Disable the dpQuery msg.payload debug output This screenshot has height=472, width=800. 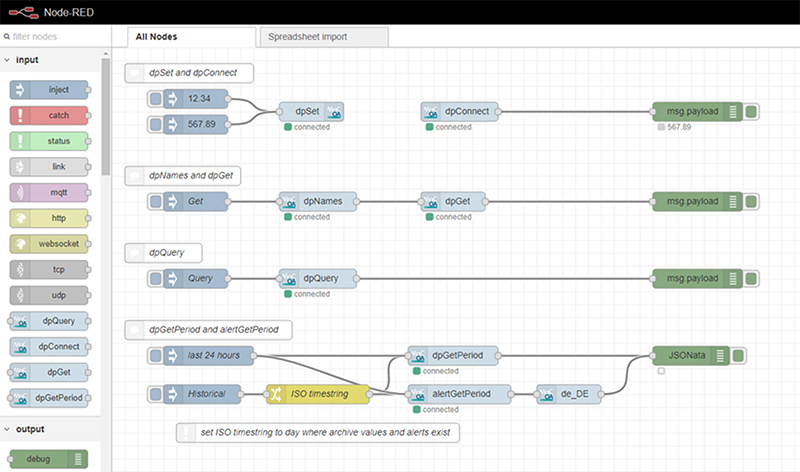click(751, 279)
